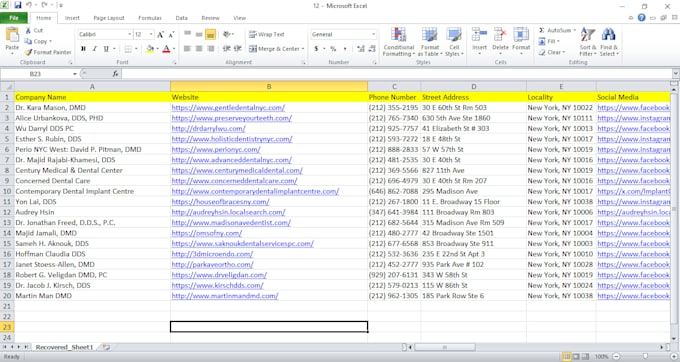
Task: Toggle Bold formatting
Action: point(83,49)
